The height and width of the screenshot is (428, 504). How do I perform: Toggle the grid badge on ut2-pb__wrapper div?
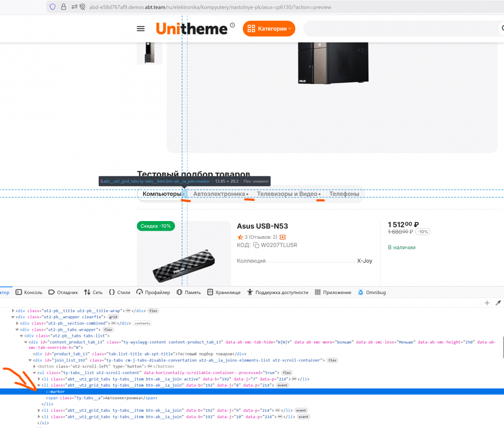click(x=113, y=317)
